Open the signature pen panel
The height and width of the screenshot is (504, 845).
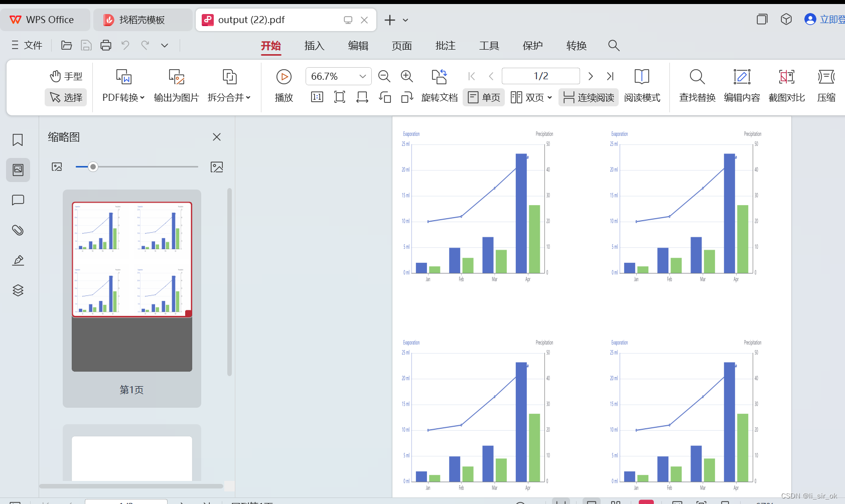pyautogui.click(x=18, y=260)
